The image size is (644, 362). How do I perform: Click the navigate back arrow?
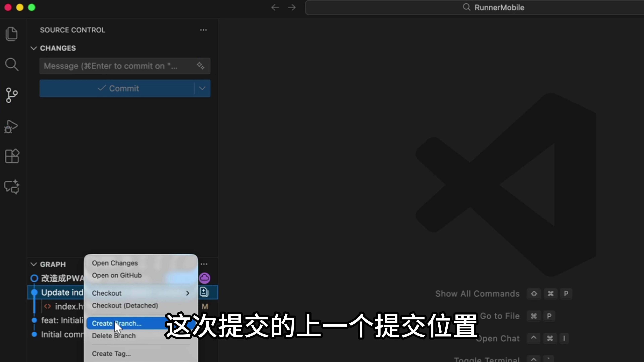click(275, 8)
